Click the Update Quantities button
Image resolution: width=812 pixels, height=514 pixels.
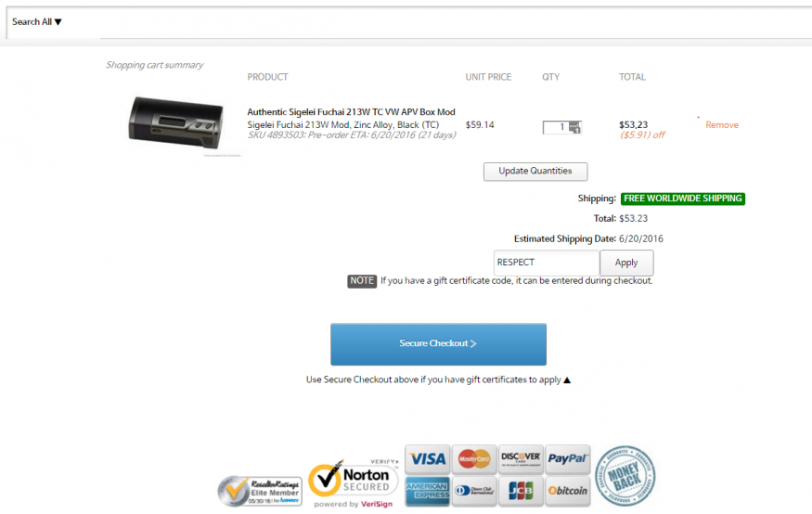click(535, 172)
